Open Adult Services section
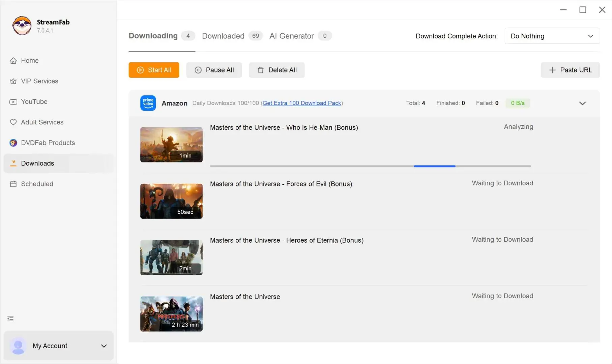612x364 pixels. pos(59,122)
